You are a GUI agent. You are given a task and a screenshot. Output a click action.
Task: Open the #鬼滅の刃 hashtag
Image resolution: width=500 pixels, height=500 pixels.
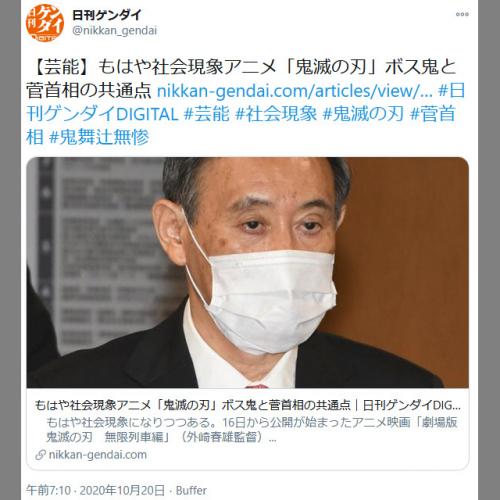363,114
